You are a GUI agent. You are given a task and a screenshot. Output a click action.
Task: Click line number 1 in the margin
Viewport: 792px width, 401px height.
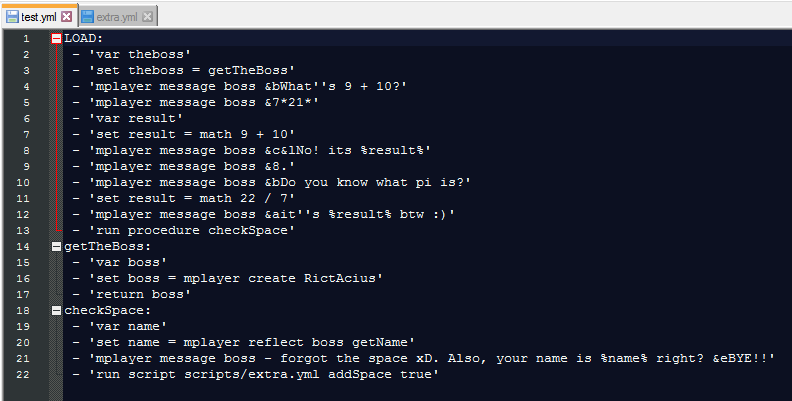pyautogui.click(x=26, y=38)
